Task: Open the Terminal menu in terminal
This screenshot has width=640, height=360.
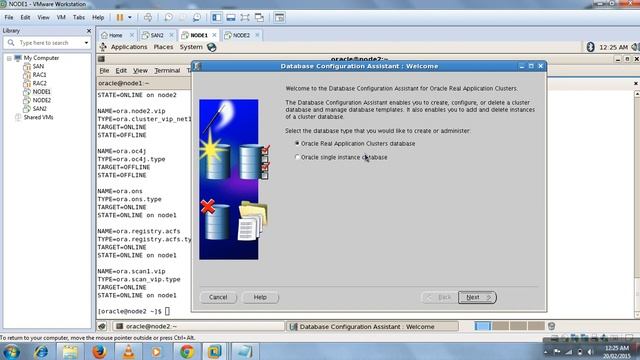Action: pos(167,71)
